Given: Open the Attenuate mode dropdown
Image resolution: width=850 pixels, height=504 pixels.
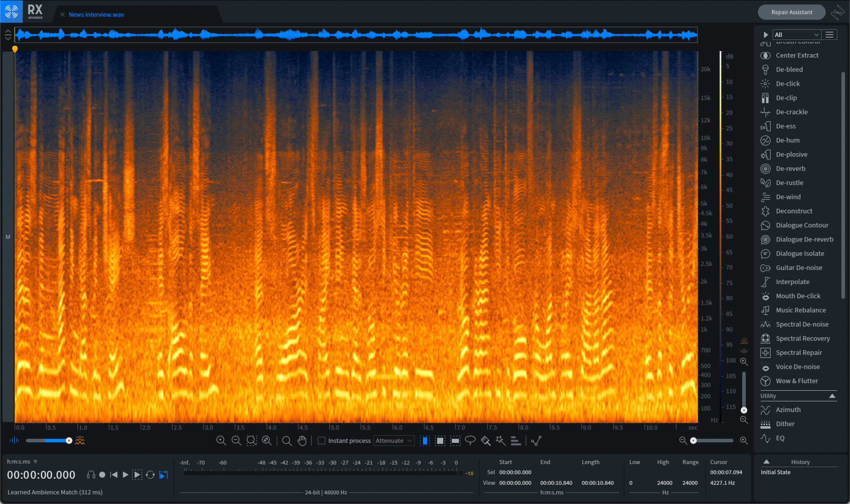Looking at the screenshot, I should click(393, 441).
